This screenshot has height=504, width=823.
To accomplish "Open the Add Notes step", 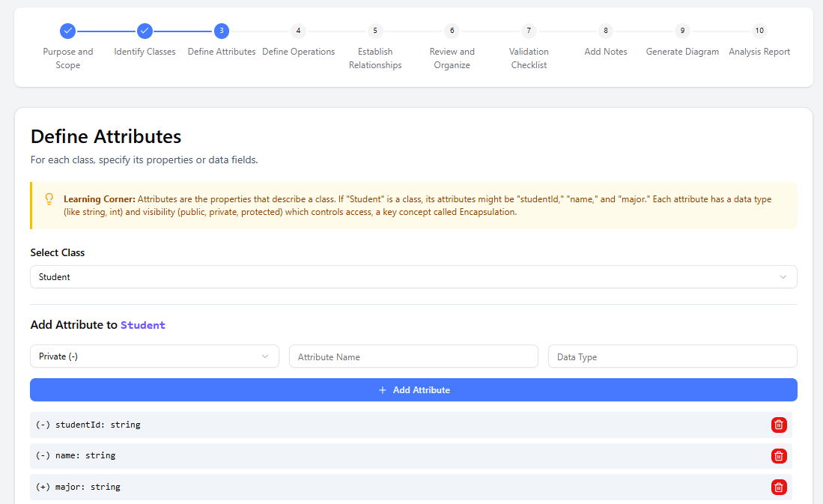I will (x=606, y=31).
